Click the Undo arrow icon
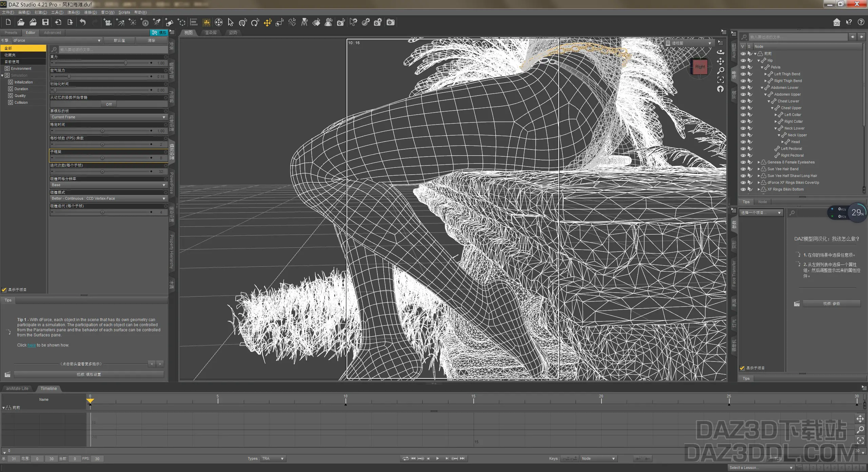This screenshot has width=868, height=472. pos(83,22)
